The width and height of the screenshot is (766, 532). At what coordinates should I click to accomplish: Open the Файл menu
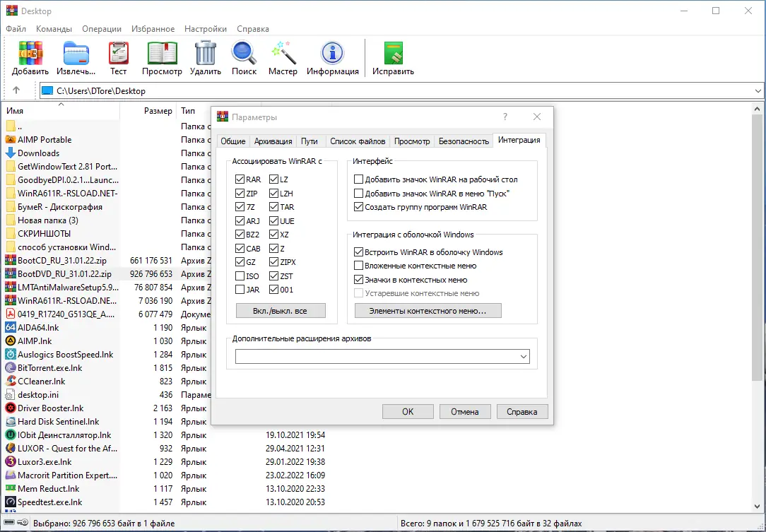(x=16, y=29)
